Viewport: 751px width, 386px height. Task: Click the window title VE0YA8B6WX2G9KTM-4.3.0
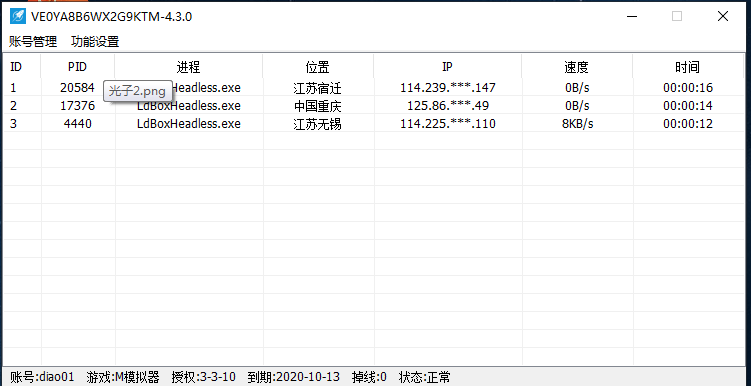(x=112, y=16)
